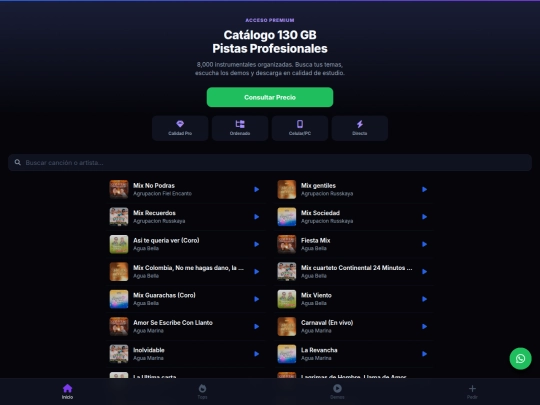
Task: Switch to the Demos tab
Action: pos(337,392)
